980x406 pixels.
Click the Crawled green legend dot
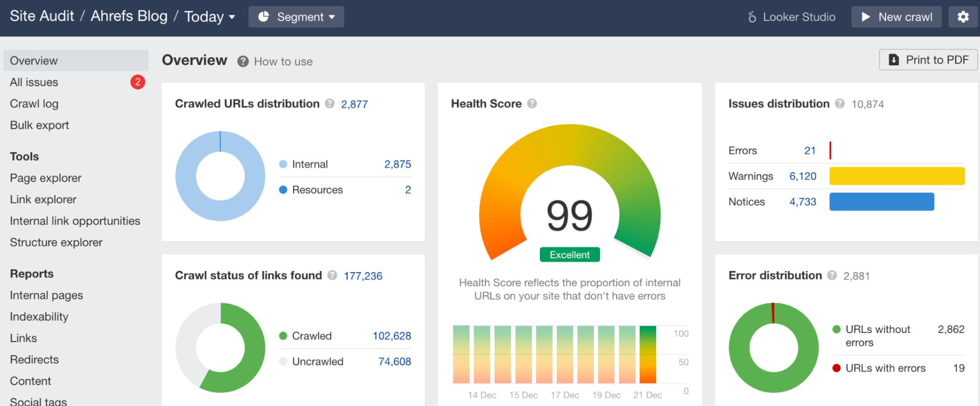283,336
